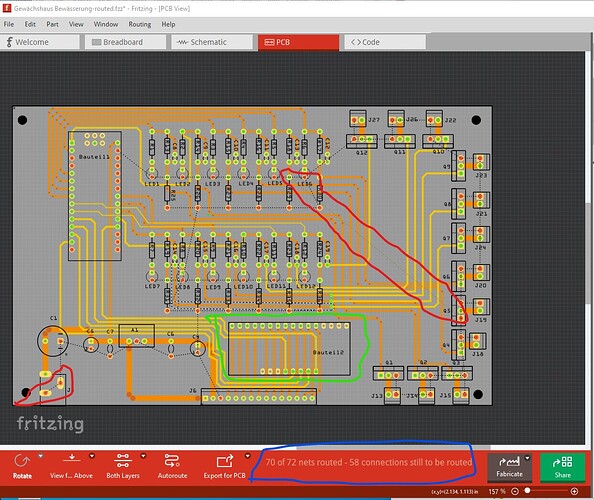Click the zoom out minus icon

pos(514,491)
